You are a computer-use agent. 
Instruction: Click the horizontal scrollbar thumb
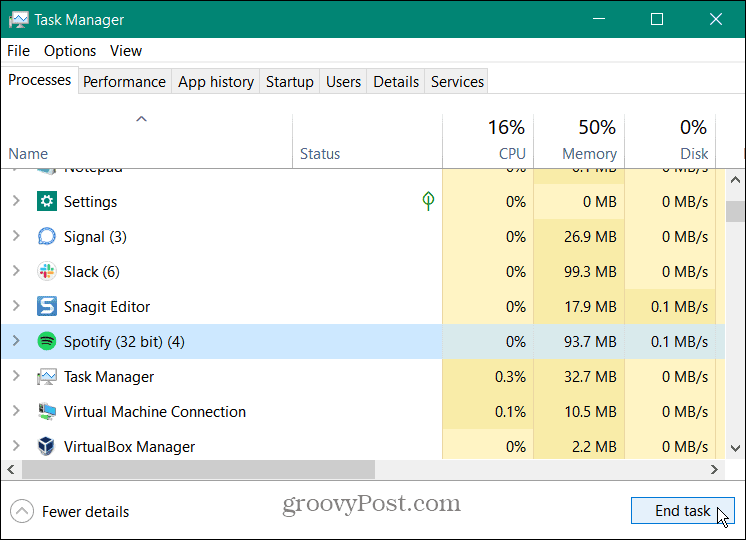point(198,469)
